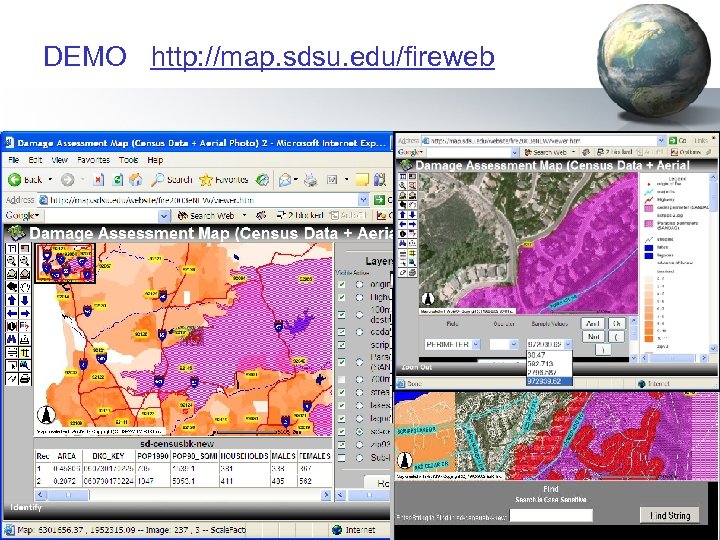Click census table horizontal scrollbar thumb
The width and height of the screenshot is (720, 540).
(68, 495)
